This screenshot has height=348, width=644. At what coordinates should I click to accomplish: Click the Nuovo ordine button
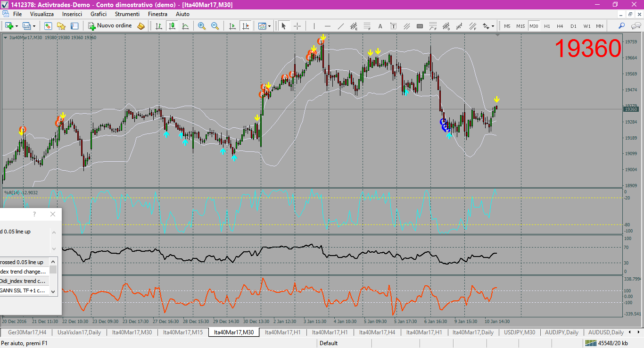click(110, 26)
